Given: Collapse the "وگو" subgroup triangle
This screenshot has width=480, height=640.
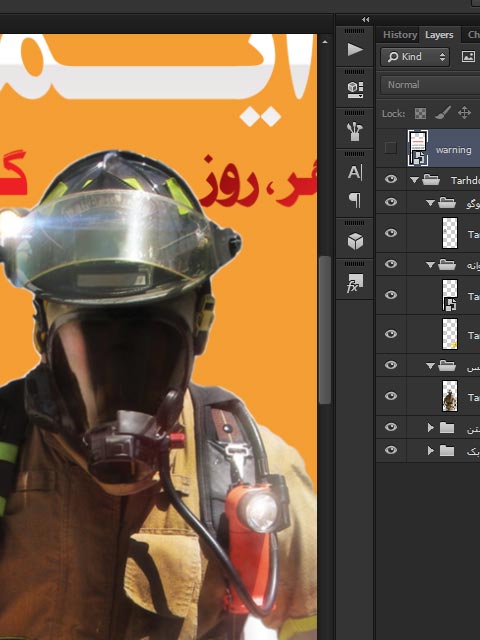Looking at the screenshot, I should point(430,203).
